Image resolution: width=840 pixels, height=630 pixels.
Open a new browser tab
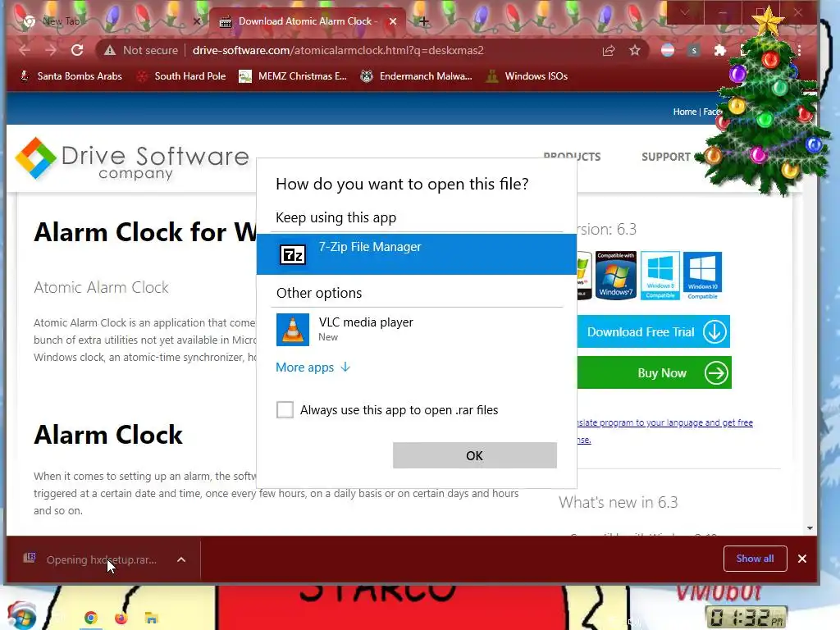424,21
